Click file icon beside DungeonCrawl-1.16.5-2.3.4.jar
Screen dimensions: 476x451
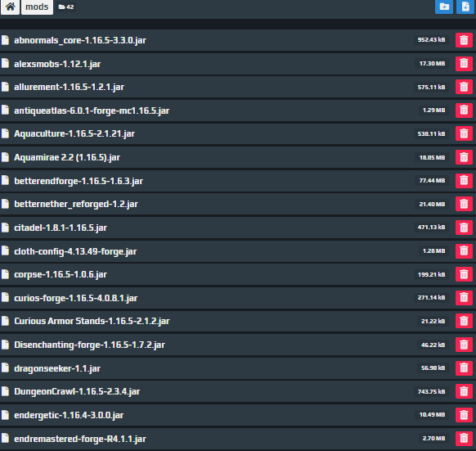[5, 391]
